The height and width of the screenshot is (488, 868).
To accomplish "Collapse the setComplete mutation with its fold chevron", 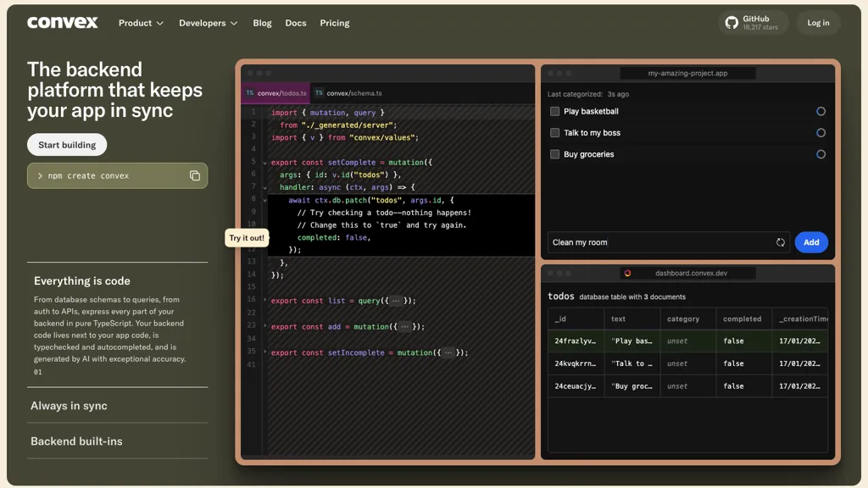I will point(266,163).
